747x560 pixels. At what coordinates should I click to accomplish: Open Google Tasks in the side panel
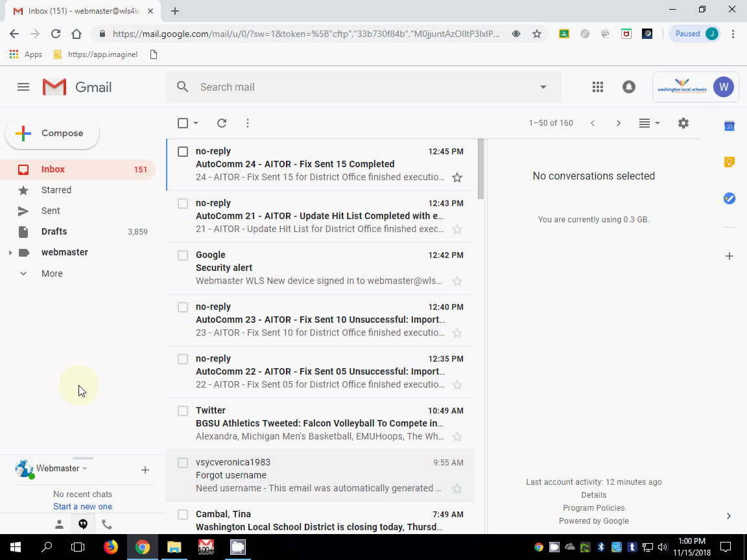729,198
